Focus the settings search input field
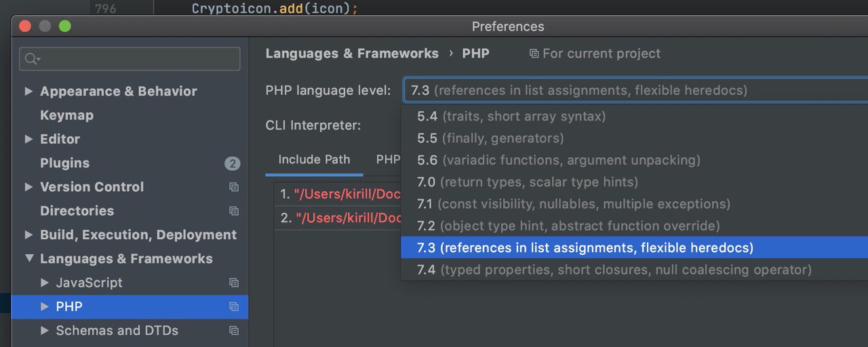Screen dimensions: 868x347 coord(130,59)
